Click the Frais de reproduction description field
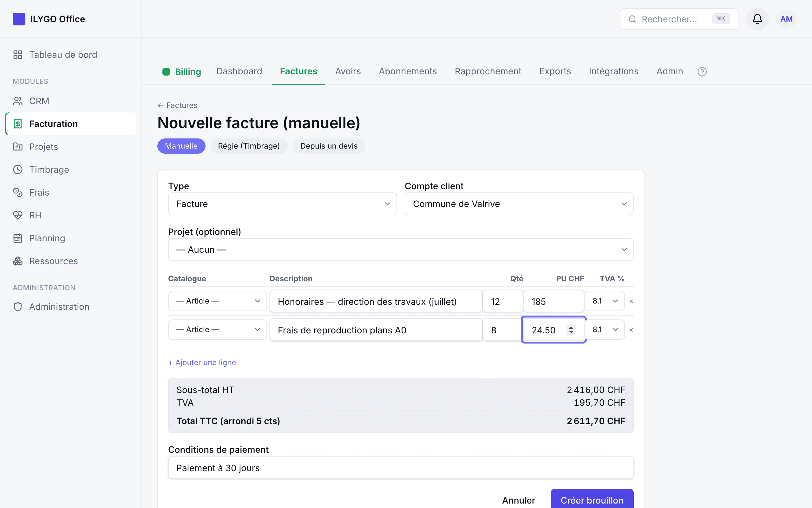 pos(376,330)
